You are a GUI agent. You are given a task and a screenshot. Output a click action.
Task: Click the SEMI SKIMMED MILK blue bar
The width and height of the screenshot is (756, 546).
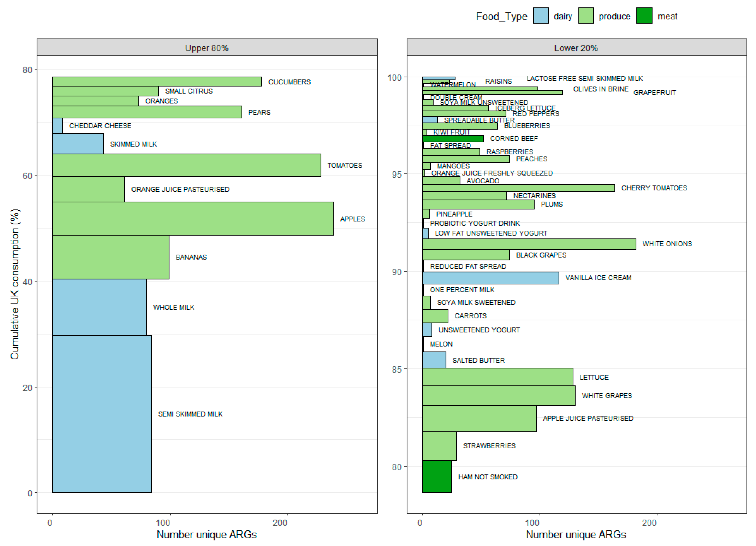pos(102,414)
